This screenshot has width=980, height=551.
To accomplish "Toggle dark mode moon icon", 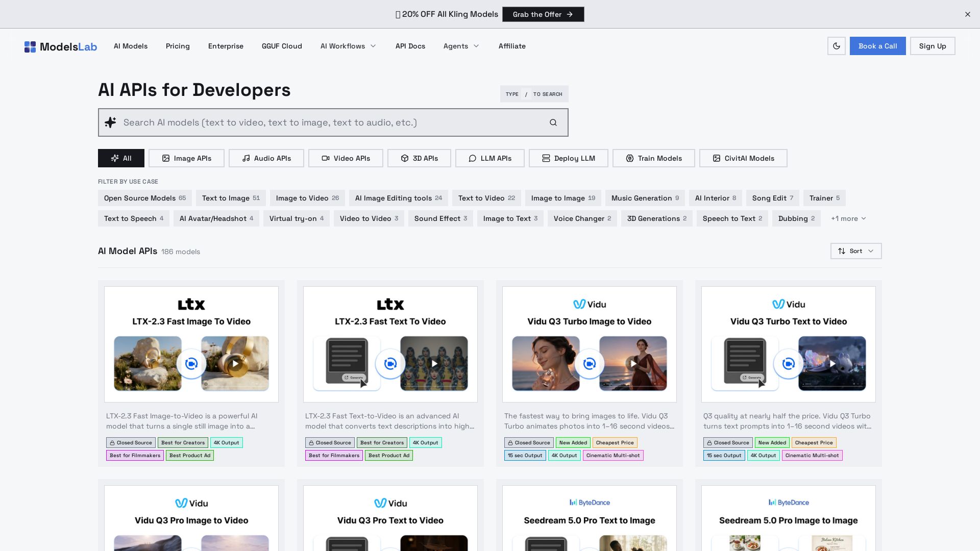I will point(836,46).
